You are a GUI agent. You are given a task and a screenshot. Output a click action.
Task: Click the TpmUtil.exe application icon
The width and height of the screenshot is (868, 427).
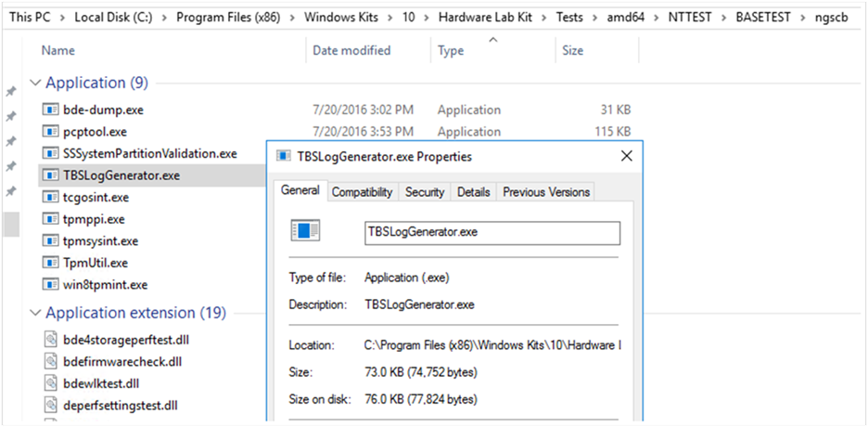50,263
